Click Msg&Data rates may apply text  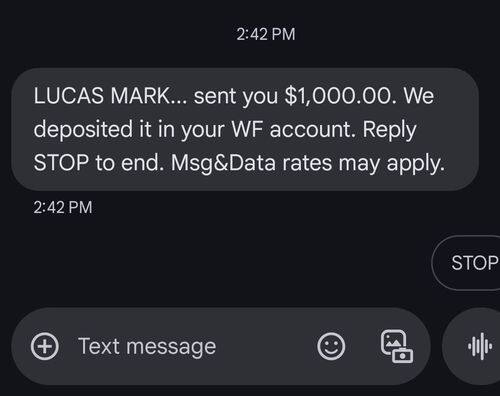coord(308,163)
